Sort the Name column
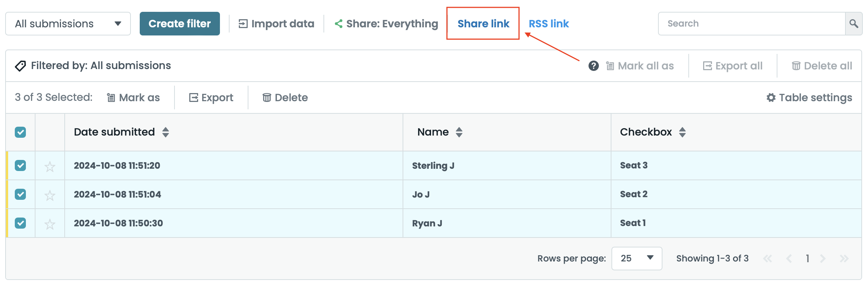Viewport: 868px width, 294px height. (459, 132)
